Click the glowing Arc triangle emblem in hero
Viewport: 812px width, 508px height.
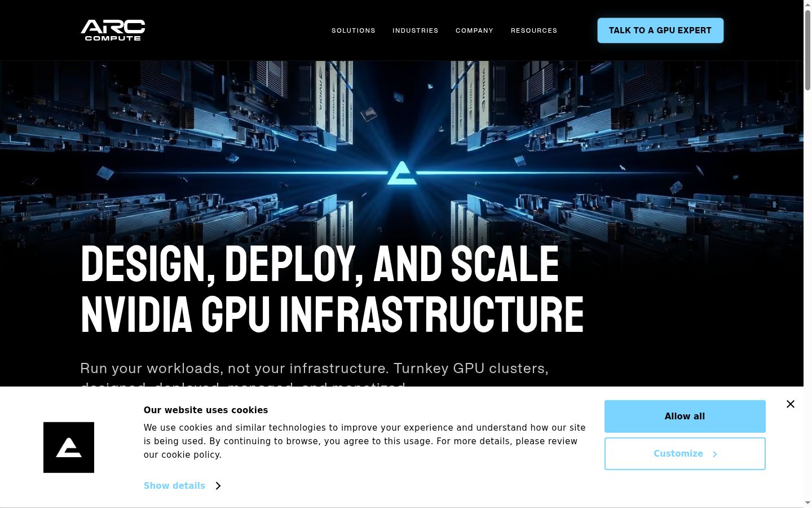[x=401, y=173]
